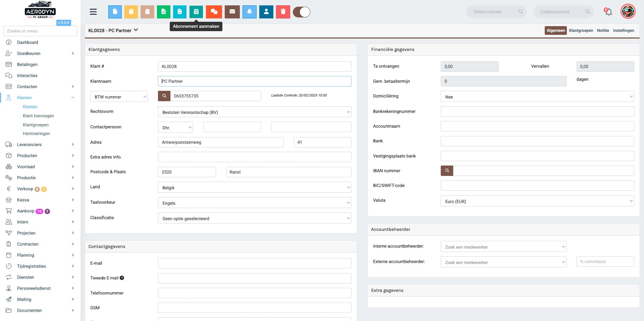Click the Postcode field showing 2520
Image resolution: width=644 pixels, height=321 pixels.
[x=187, y=172]
